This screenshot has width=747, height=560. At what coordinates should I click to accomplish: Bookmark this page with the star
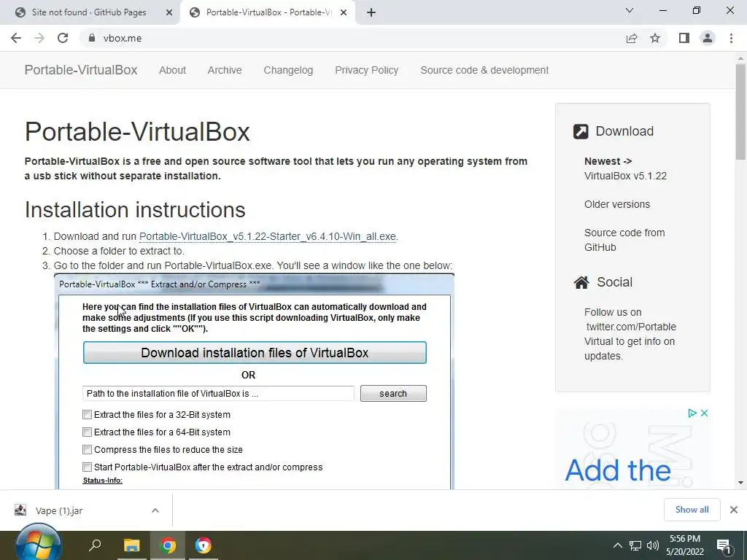tap(655, 38)
